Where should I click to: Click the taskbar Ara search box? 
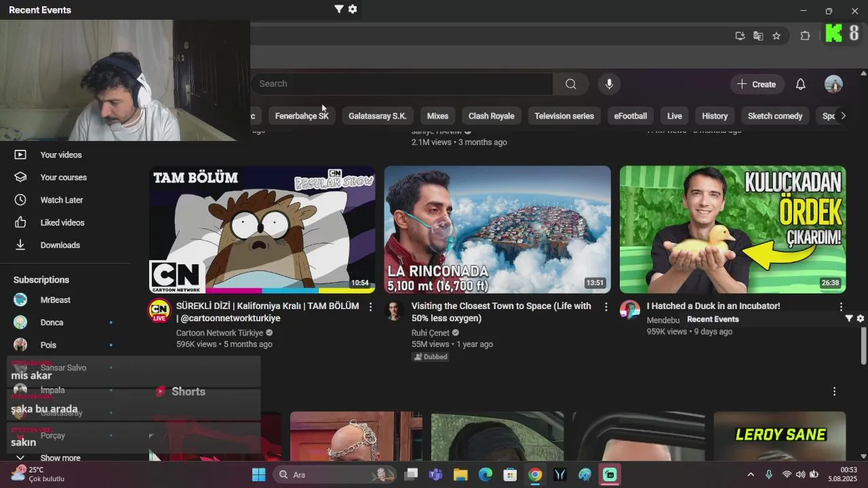[336, 474]
